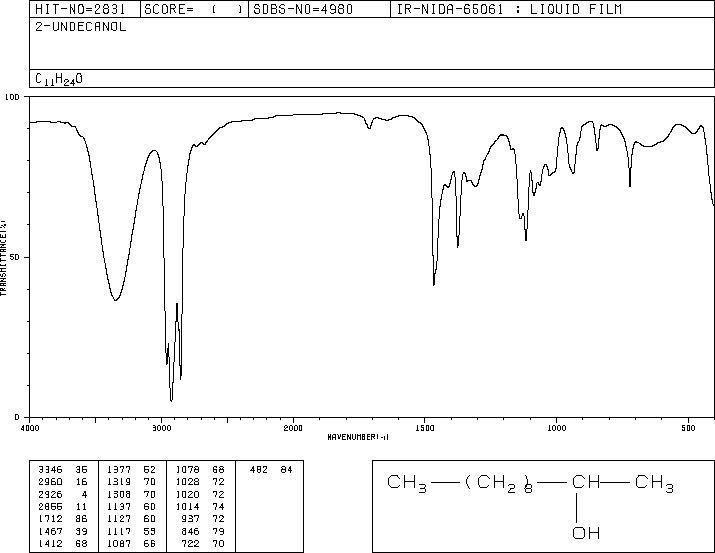Screen dimensions: 715x553
Task: Click peak value 1137 in the table
Action: click(119, 506)
